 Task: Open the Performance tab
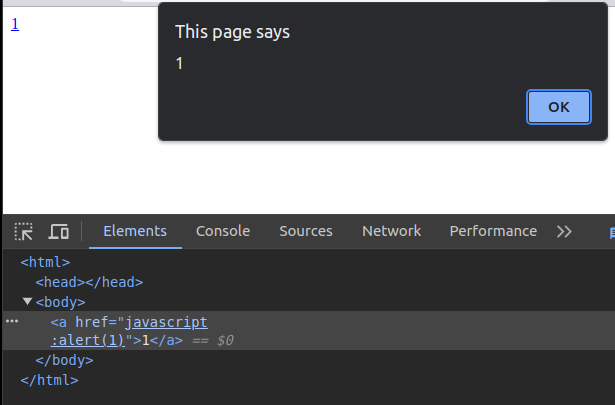point(493,231)
